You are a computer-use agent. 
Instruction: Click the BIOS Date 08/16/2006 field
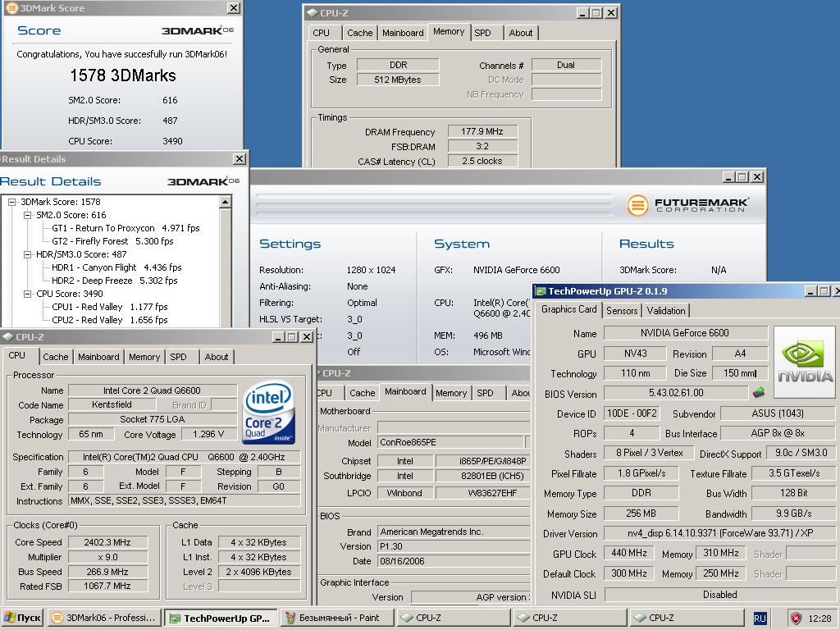coord(453,561)
